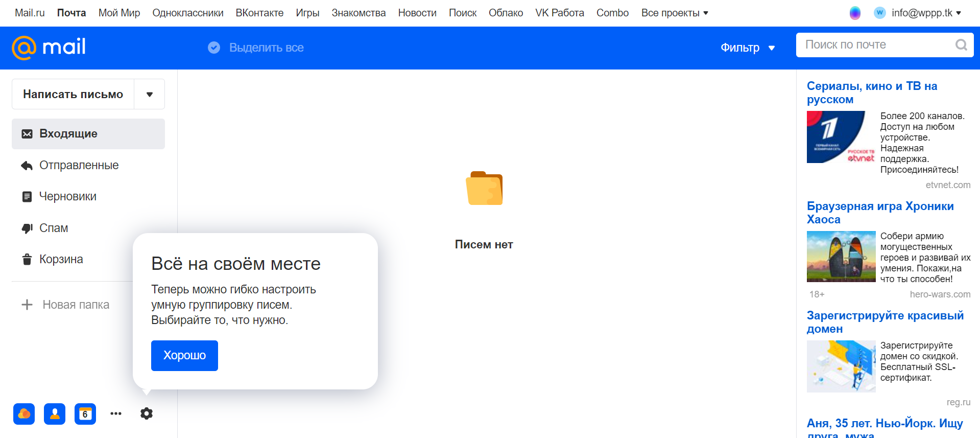
Task: Open Одноклассники in top navigation
Action: pos(188,13)
